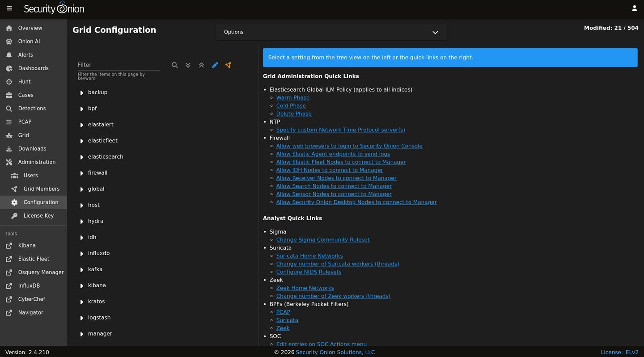
Task: Open the ELv2 license link in footer
Action: pos(631,353)
